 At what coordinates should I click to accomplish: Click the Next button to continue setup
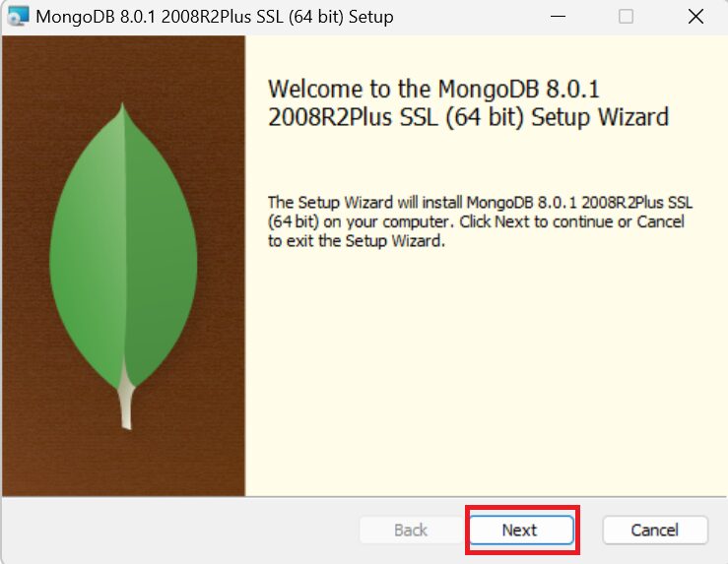521,530
